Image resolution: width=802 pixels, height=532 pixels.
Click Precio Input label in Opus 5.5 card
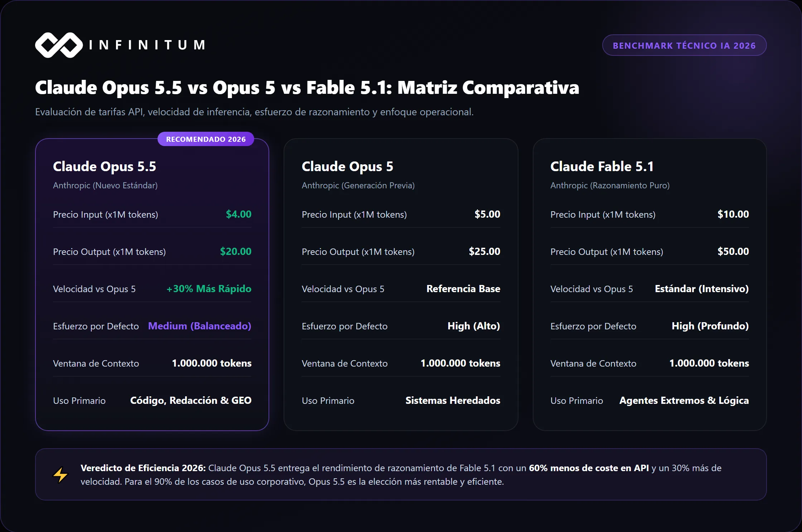(106, 214)
